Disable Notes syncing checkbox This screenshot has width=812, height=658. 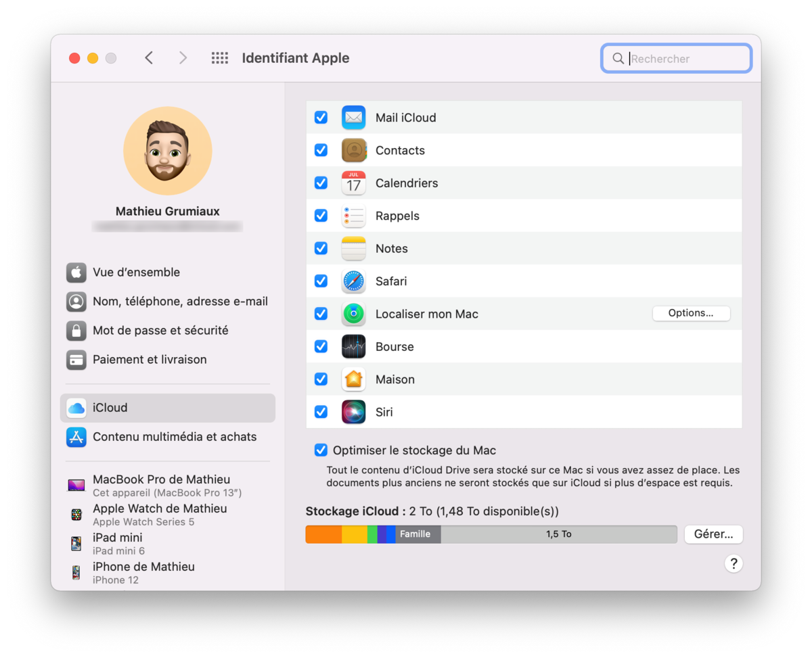point(321,249)
